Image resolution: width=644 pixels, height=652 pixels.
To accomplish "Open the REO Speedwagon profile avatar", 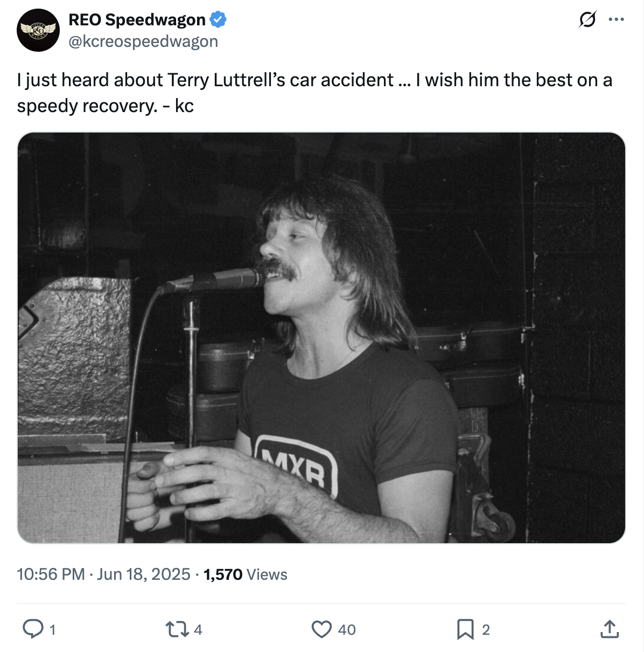I will tap(38, 30).
